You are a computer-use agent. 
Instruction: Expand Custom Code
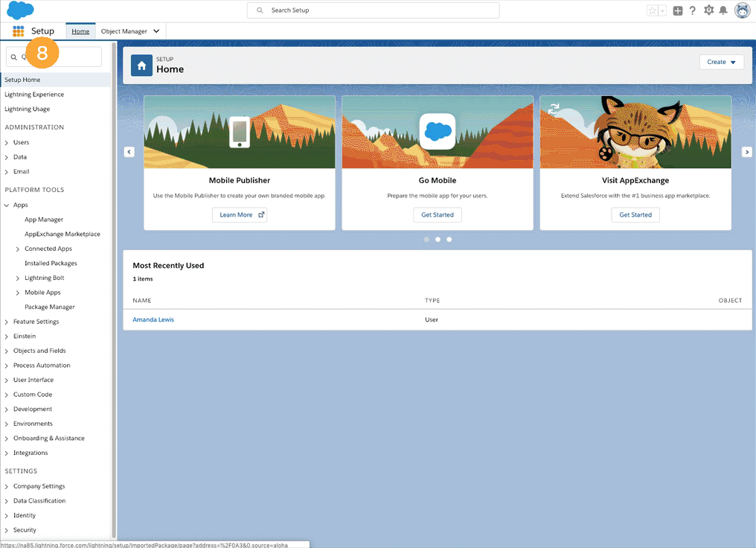[x=7, y=395]
